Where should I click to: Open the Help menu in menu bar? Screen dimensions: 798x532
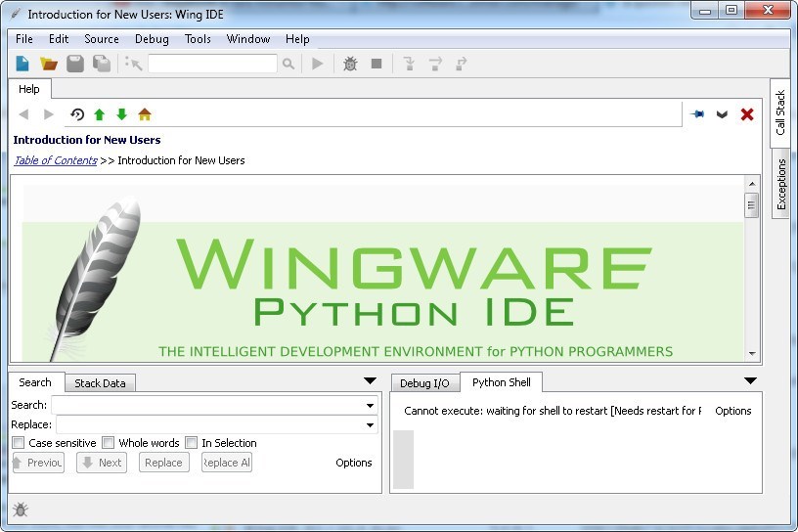[297, 39]
